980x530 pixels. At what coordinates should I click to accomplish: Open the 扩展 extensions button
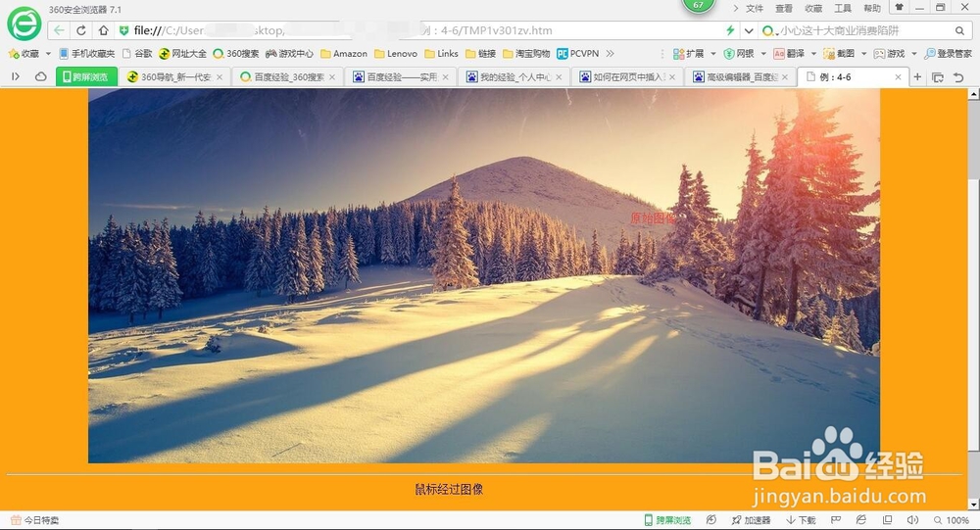pyautogui.click(x=688, y=54)
